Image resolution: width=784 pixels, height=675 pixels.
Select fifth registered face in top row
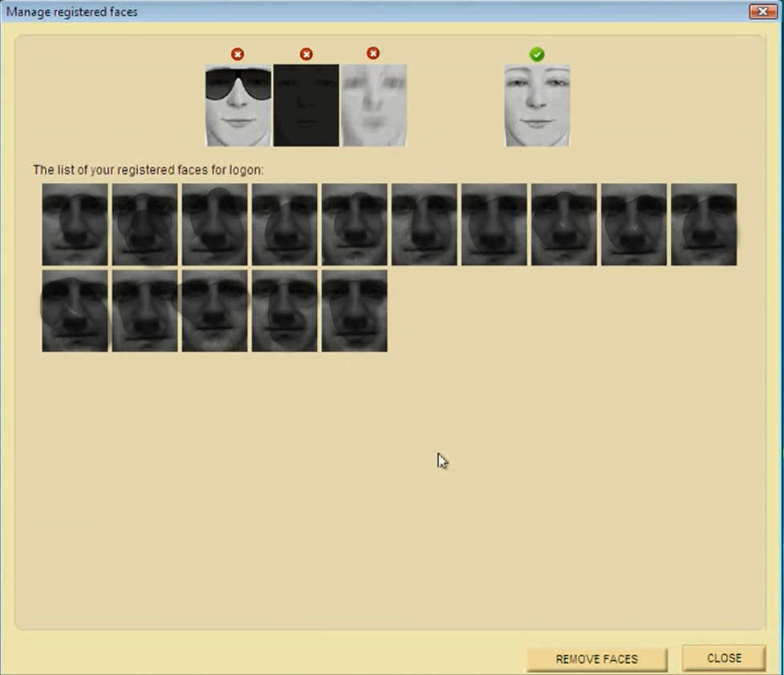pos(355,225)
